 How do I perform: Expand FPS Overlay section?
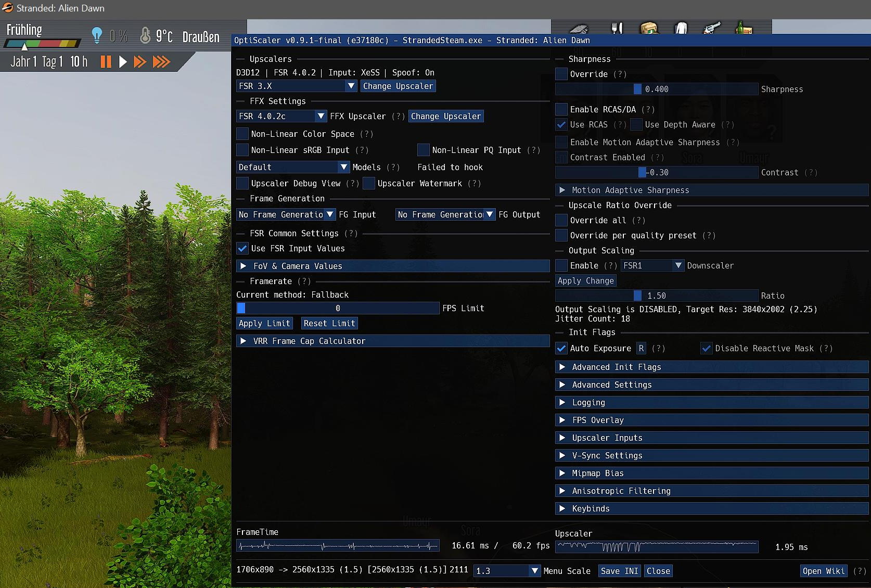click(712, 420)
